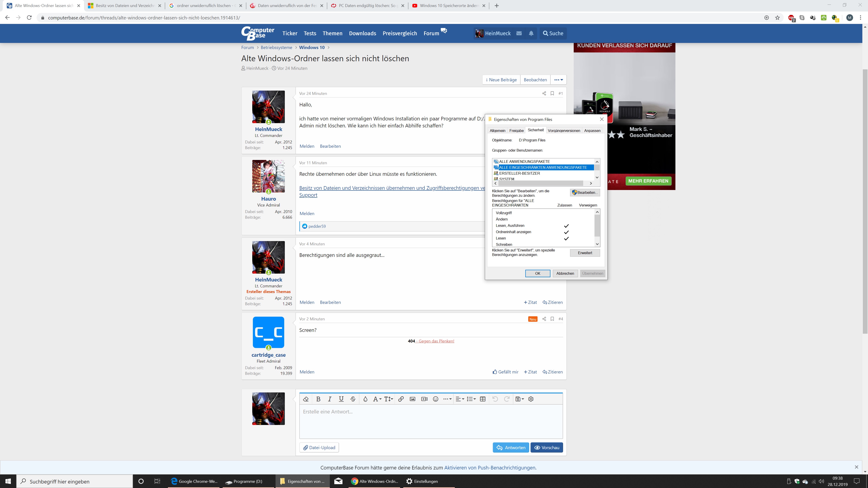Screen dimensions: 868x488
Task: Click the Bearbeiten... permissions button
Action: tap(585, 192)
